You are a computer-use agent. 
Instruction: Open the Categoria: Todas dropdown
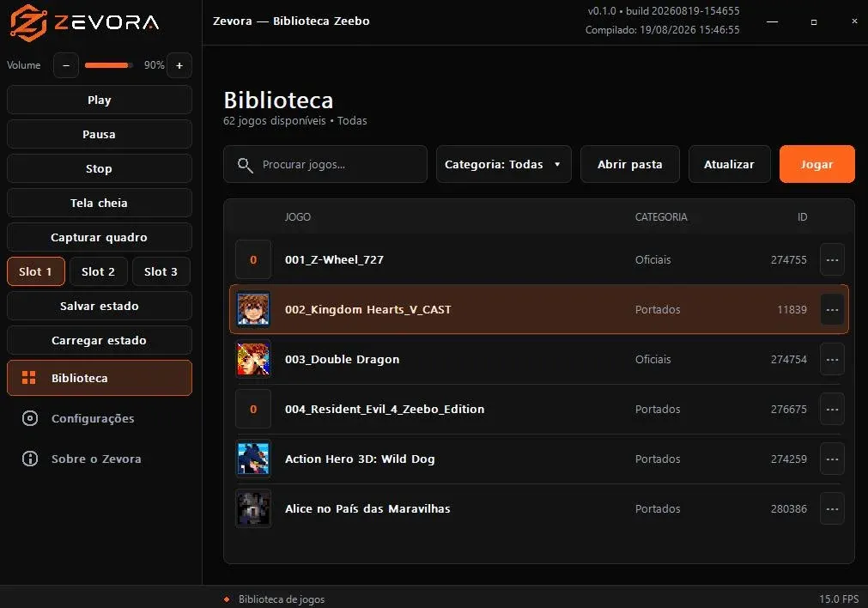tap(504, 164)
